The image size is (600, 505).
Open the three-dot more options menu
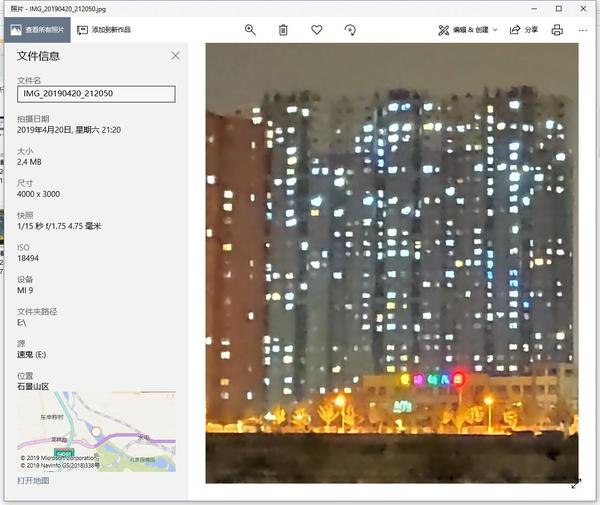point(583,30)
